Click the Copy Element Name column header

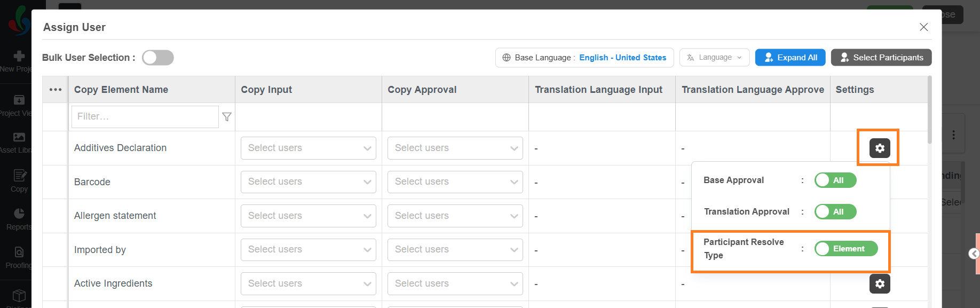pyautogui.click(x=121, y=90)
